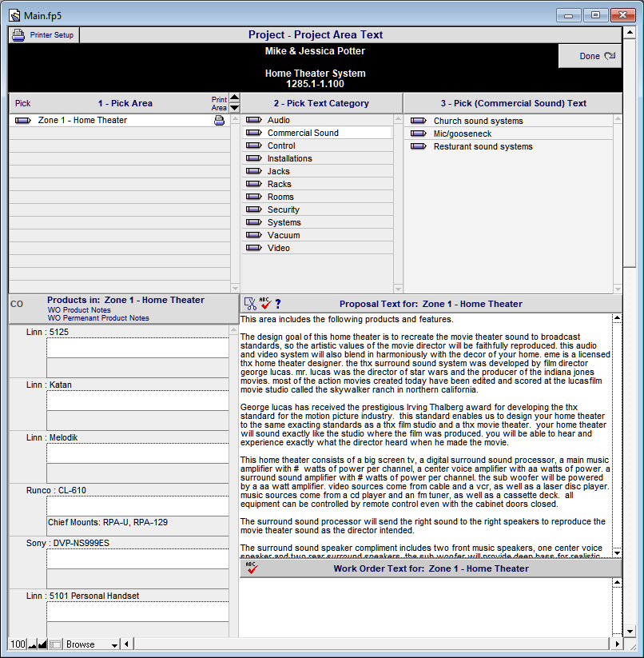Click the Proposal Text scroll up arrow
The width and height of the screenshot is (644, 658).
[617, 318]
